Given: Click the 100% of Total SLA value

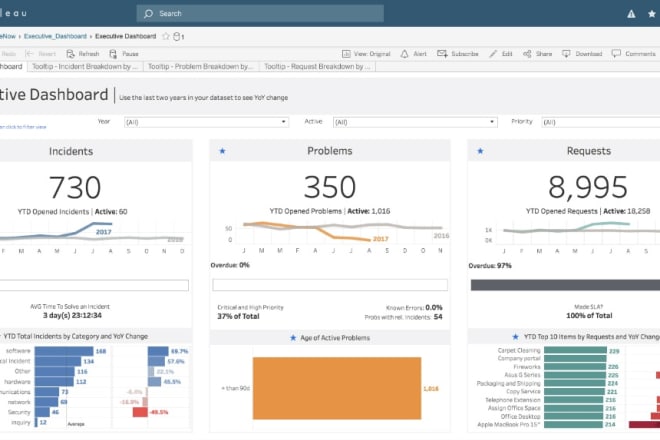Looking at the screenshot, I should coord(589,315).
